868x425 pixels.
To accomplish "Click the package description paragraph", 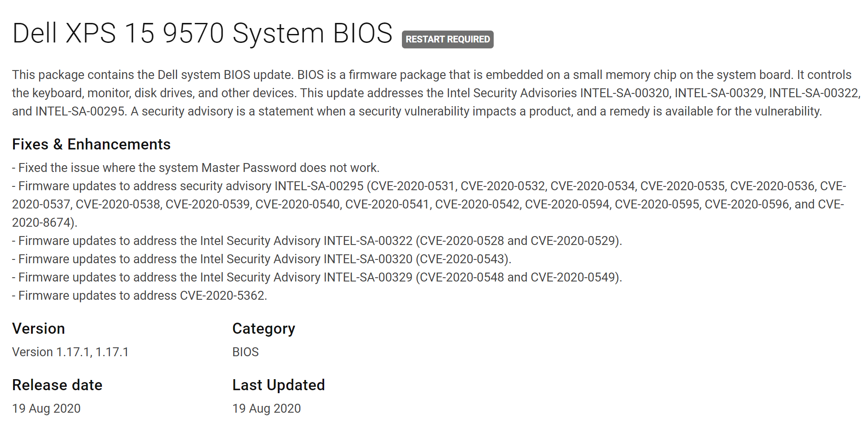I will coord(433,93).
